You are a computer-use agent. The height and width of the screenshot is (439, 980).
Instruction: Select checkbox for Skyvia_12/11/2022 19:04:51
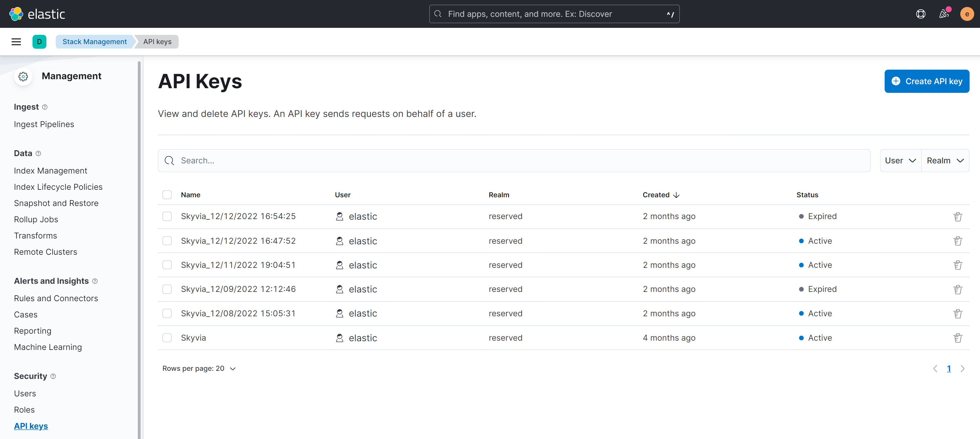[167, 265]
